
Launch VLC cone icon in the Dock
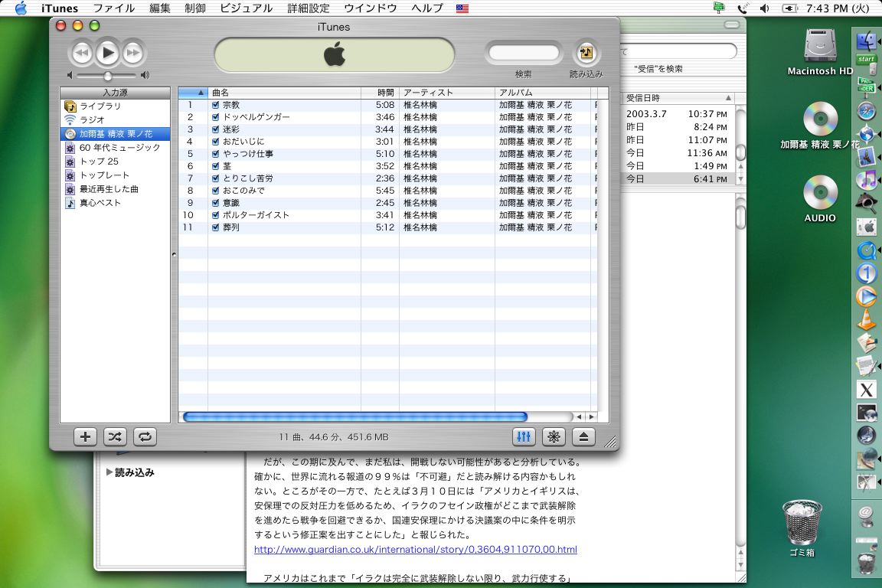pos(866,319)
